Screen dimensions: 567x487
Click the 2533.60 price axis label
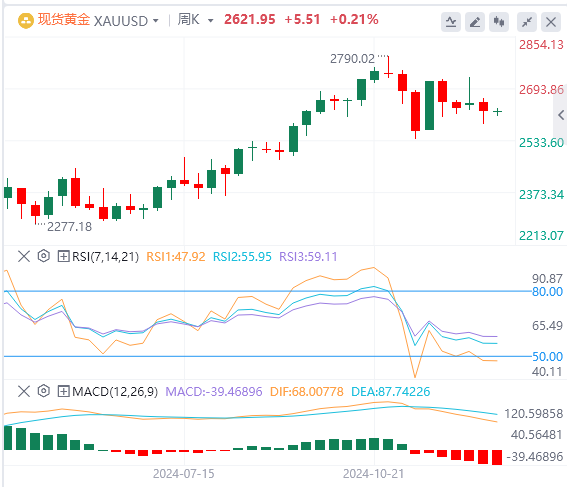[x=541, y=143]
